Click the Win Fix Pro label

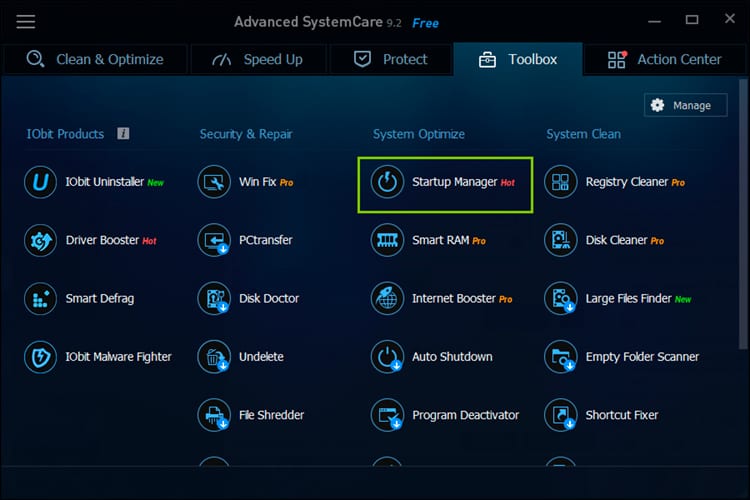[x=266, y=182]
